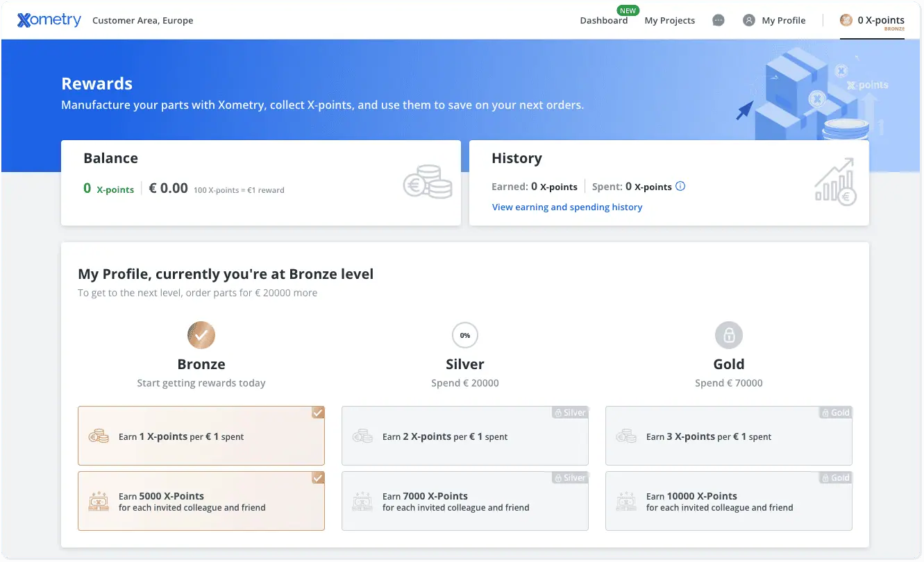Select the Earn 10000 X-Points invite card
This screenshot has height=562, width=924.
coord(729,501)
